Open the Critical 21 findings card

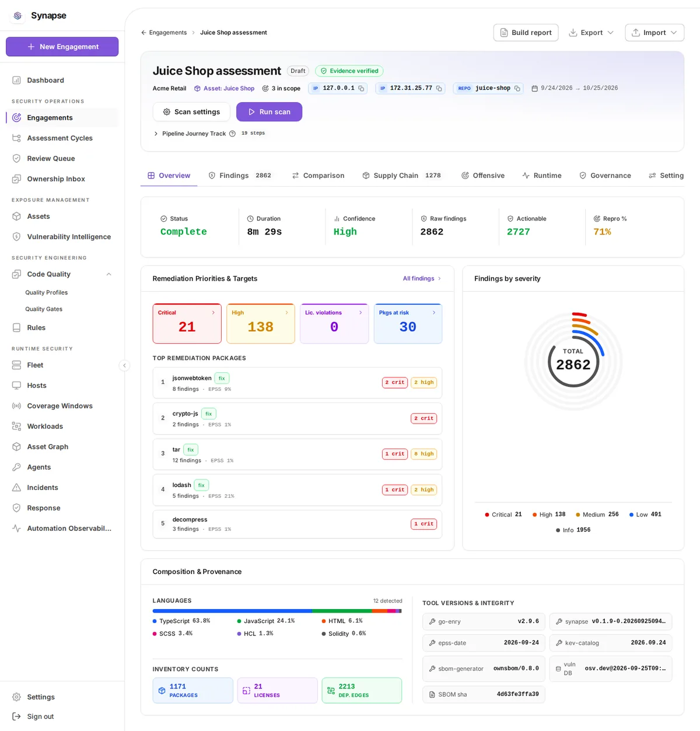coord(187,324)
